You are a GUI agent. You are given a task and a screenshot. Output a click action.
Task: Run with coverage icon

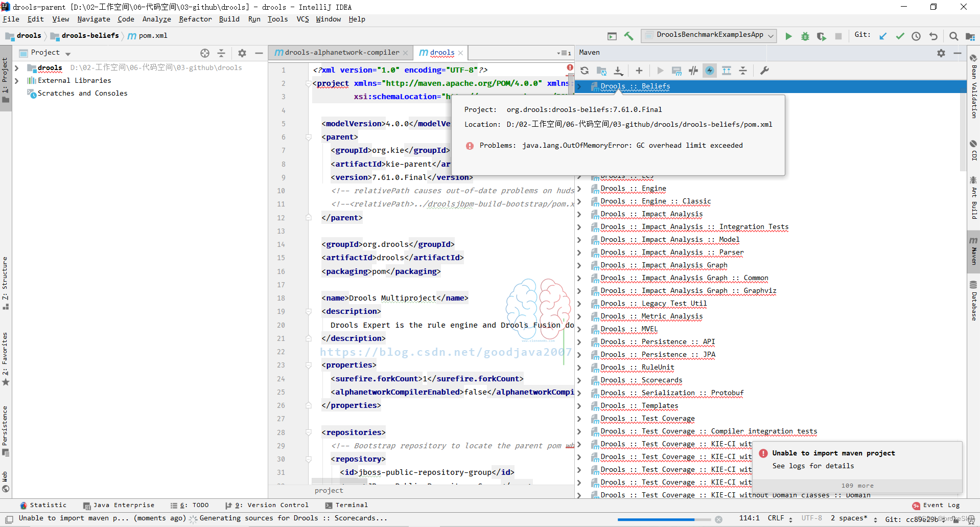pyautogui.click(x=821, y=36)
